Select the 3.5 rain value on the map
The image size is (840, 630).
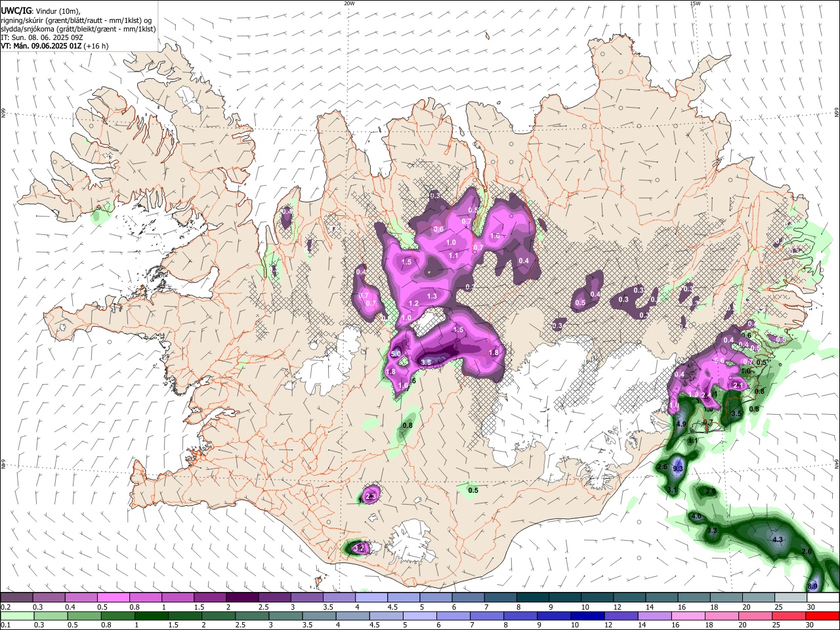point(736,414)
